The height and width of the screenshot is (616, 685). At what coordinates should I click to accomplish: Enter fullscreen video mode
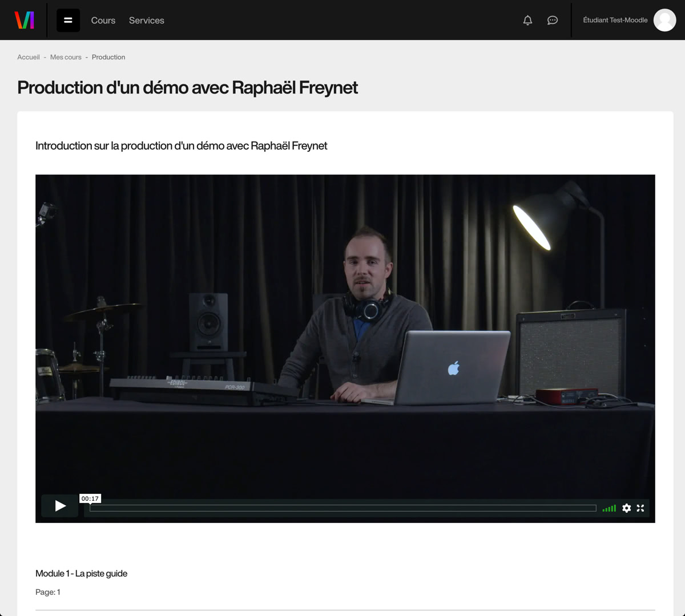pos(640,508)
